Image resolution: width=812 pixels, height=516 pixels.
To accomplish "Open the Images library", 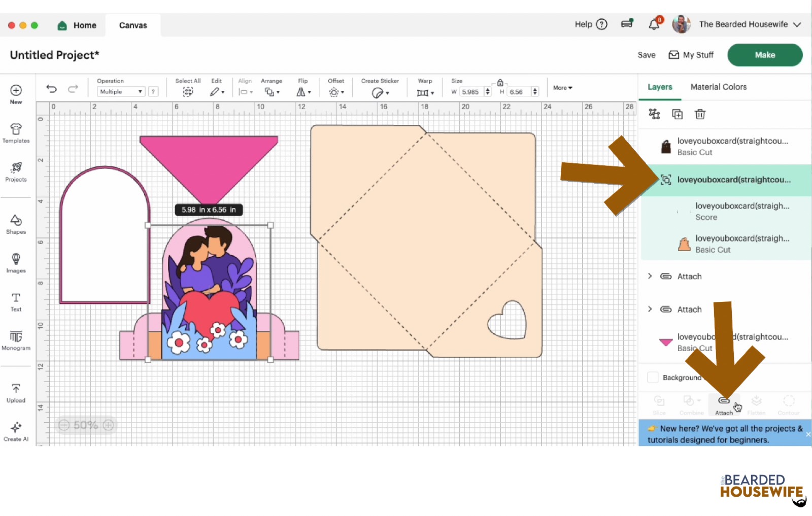I will (16, 262).
